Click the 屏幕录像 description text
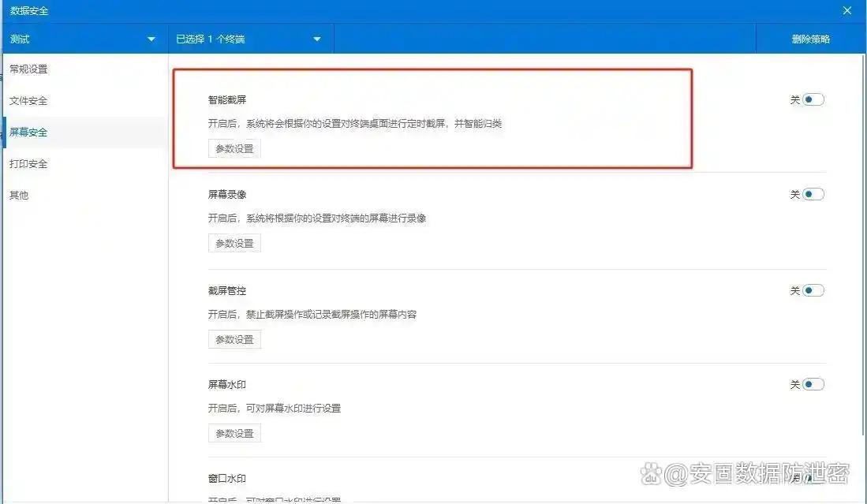 317,218
